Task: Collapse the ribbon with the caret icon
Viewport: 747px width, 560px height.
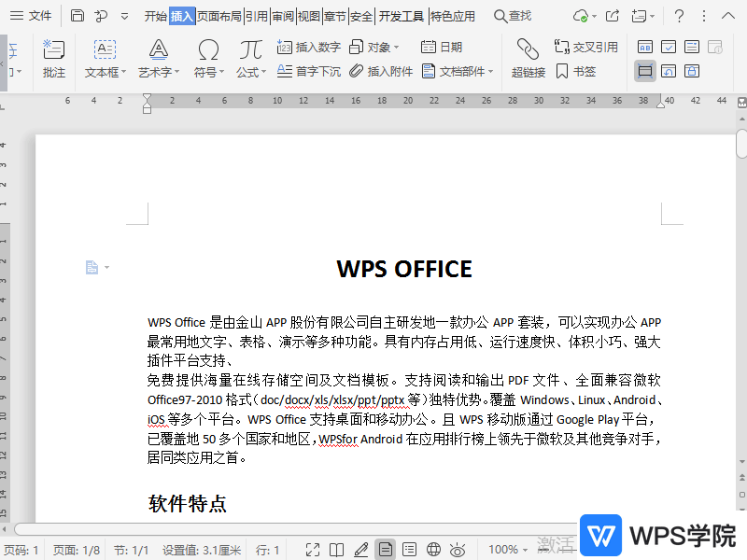Action: [x=728, y=16]
